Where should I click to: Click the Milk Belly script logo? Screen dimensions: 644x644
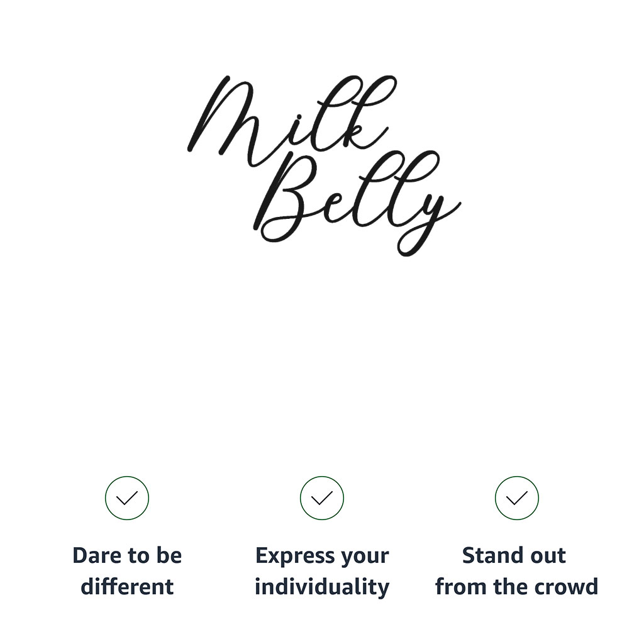[x=324, y=165]
